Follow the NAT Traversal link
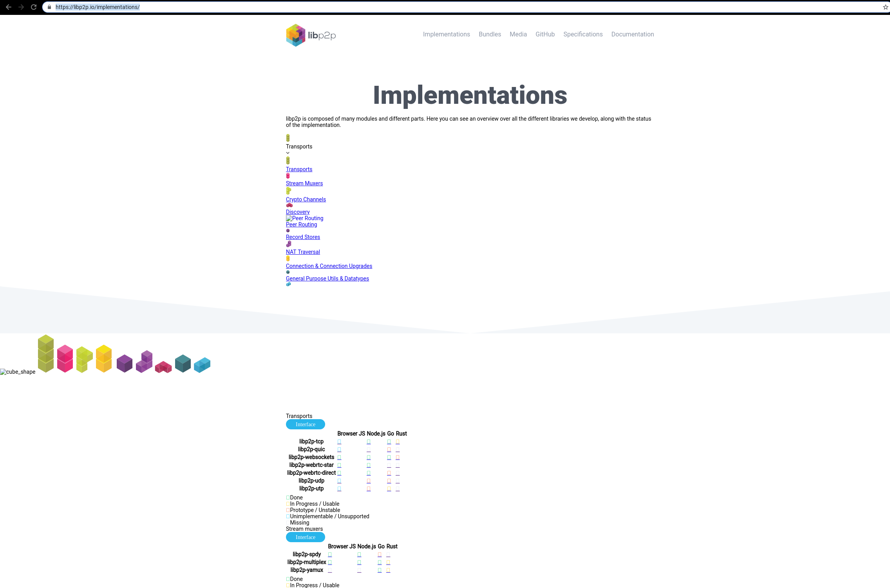 (303, 252)
